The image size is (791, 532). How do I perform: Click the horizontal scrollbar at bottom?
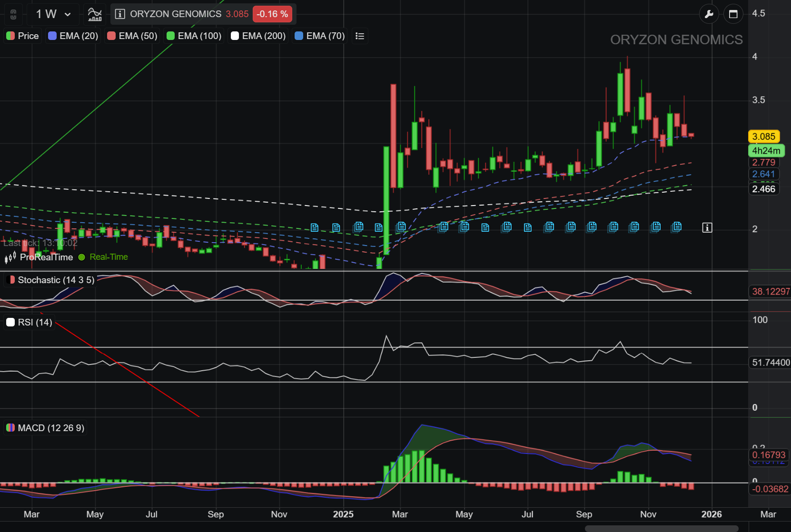pyautogui.click(x=661, y=528)
